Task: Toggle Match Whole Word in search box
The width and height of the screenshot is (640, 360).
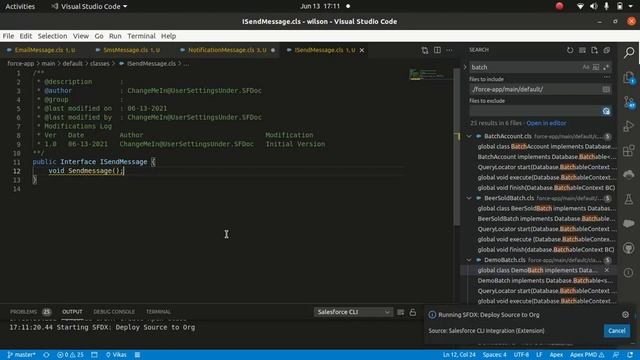Action: click(x=596, y=67)
